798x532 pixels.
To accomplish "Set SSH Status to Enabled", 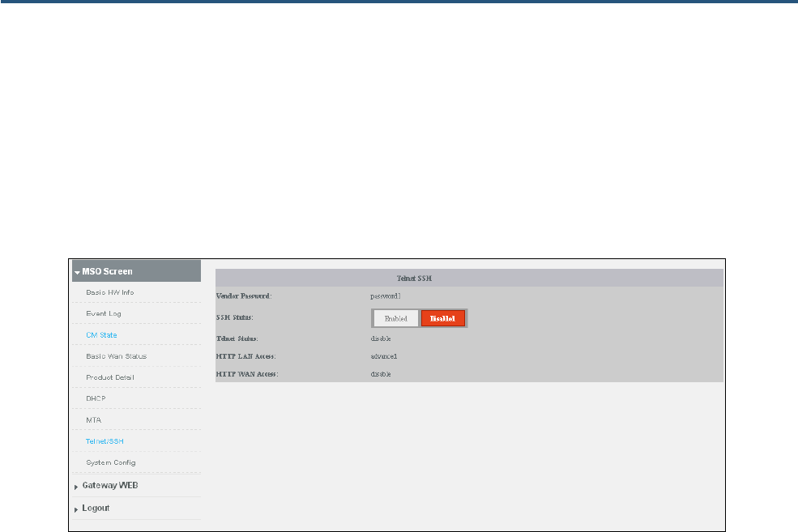I will pyautogui.click(x=396, y=318).
